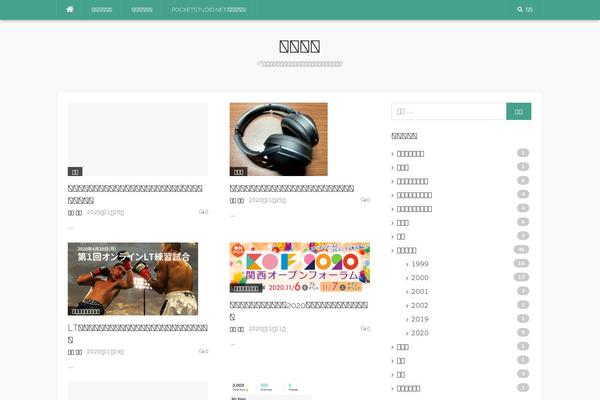Open the 2019 subcategory in the sidebar
The width and height of the screenshot is (600, 400).
[x=420, y=319]
